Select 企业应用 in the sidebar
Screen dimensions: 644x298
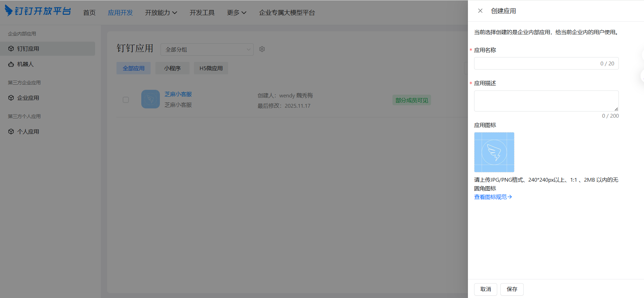(x=48, y=98)
